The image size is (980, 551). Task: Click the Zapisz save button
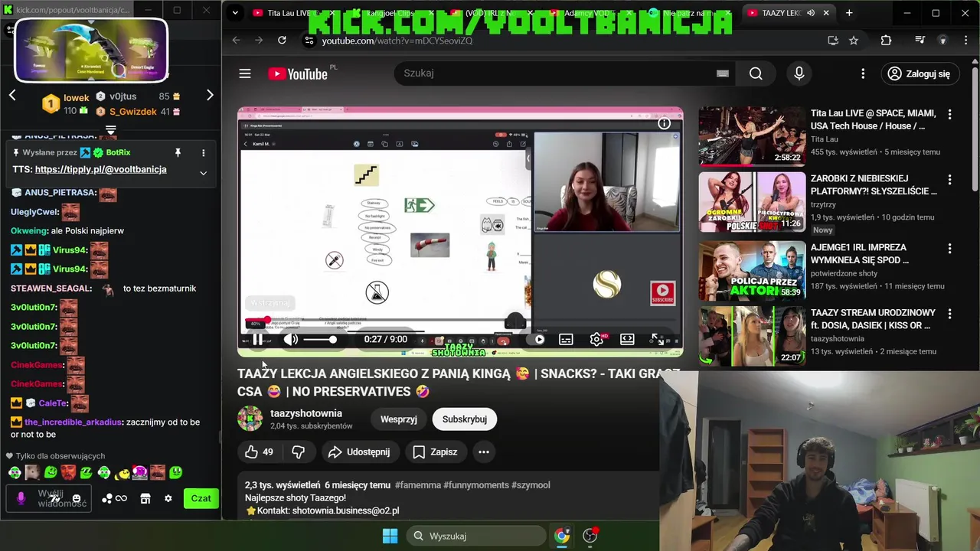[x=435, y=452]
